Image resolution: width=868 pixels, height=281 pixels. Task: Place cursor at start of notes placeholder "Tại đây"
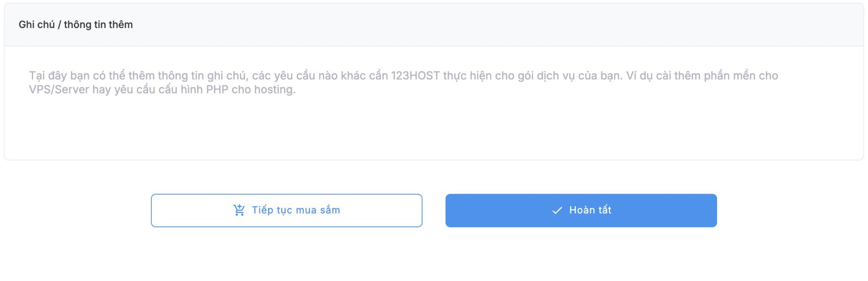tap(30, 76)
